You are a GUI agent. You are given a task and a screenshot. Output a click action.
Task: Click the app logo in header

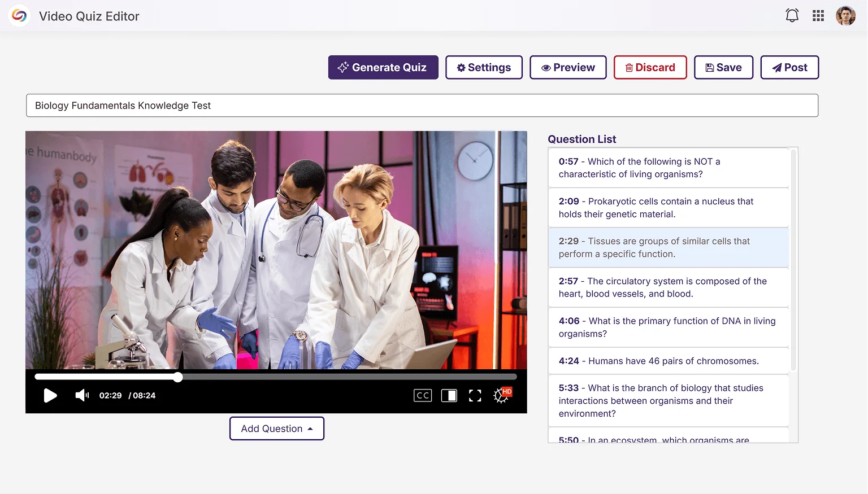pos(19,16)
